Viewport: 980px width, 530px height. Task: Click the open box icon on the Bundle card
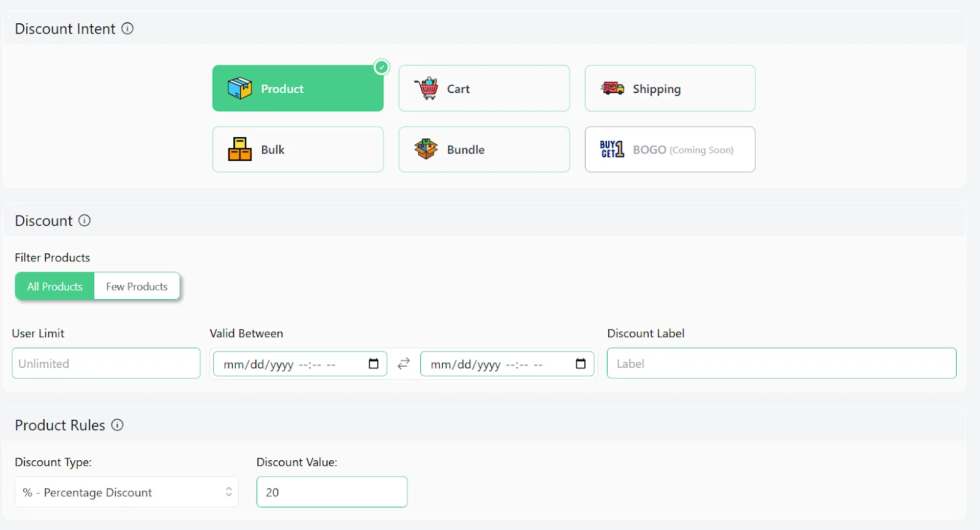pyautogui.click(x=426, y=149)
